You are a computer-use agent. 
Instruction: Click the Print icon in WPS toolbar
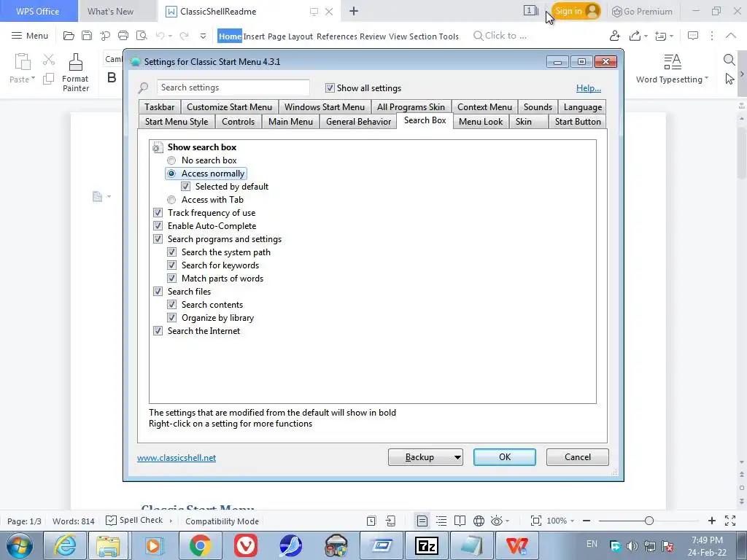pos(123,36)
